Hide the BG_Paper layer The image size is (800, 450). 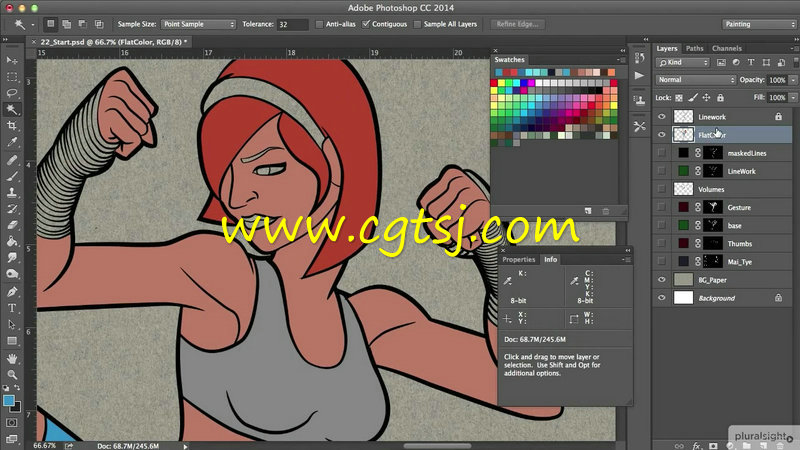pos(662,280)
